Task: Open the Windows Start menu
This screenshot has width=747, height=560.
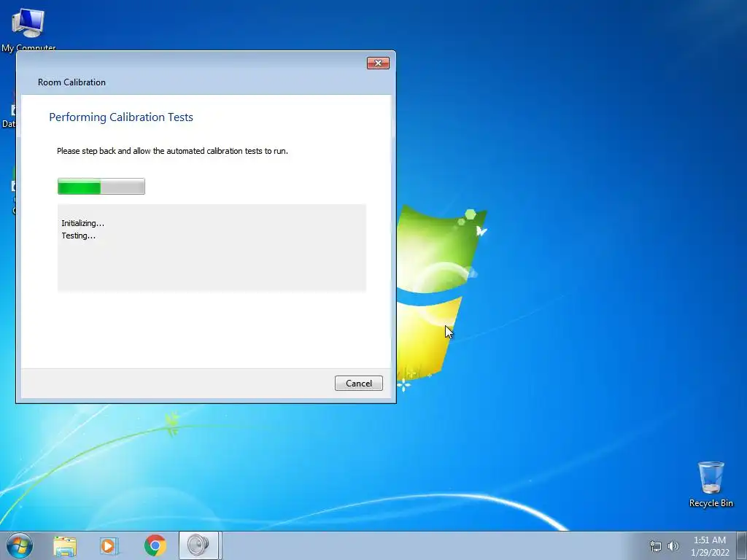Action: point(20,545)
